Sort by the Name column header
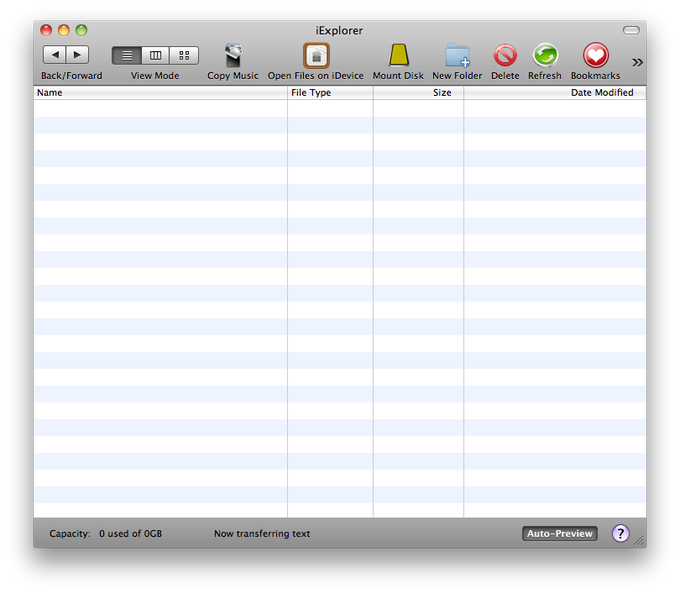The image size is (680, 594). 160,93
